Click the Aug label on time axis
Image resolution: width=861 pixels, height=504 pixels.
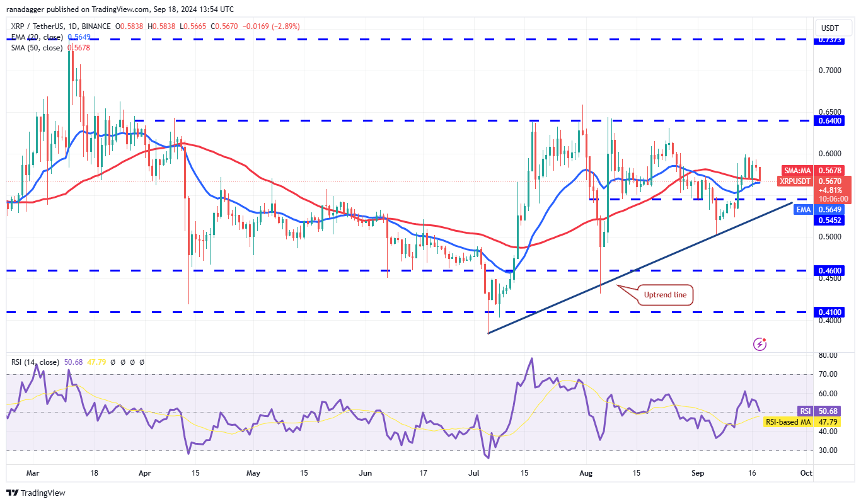[587, 472]
